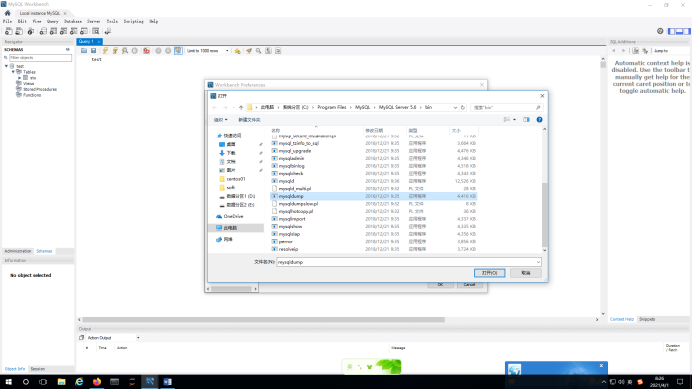Open SQL script file from main toolbar
693x390 pixels.
point(19,31)
